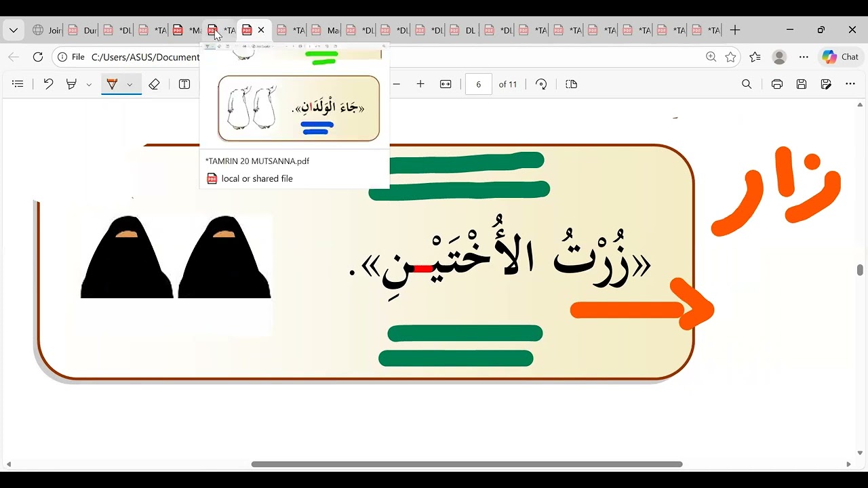Open browser Settings and more menu

tap(804, 57)
